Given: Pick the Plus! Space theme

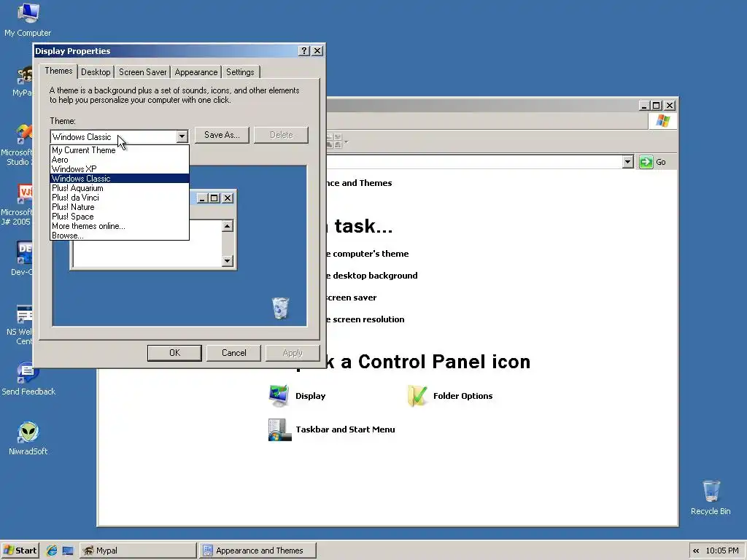Looking at the screenshot, I should (120, 217).
